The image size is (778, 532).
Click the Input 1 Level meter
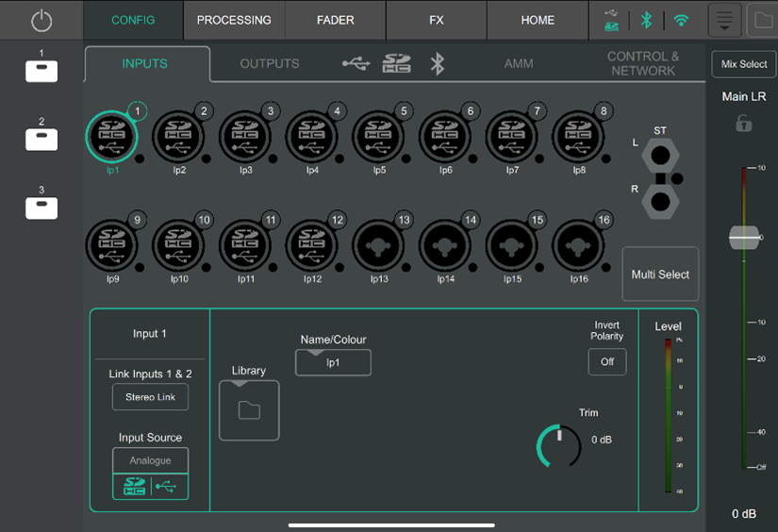[669, 416]
